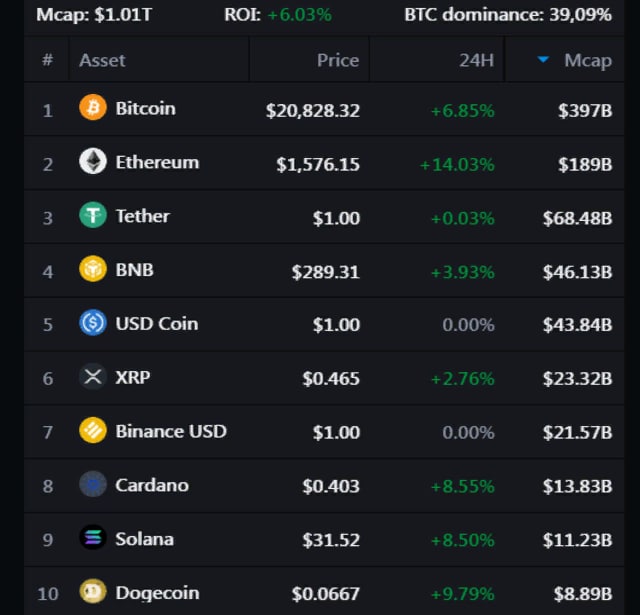Click the Dogecoin shiba icon
This screenshot has width=640, height=615.
[x=93, y=591]
